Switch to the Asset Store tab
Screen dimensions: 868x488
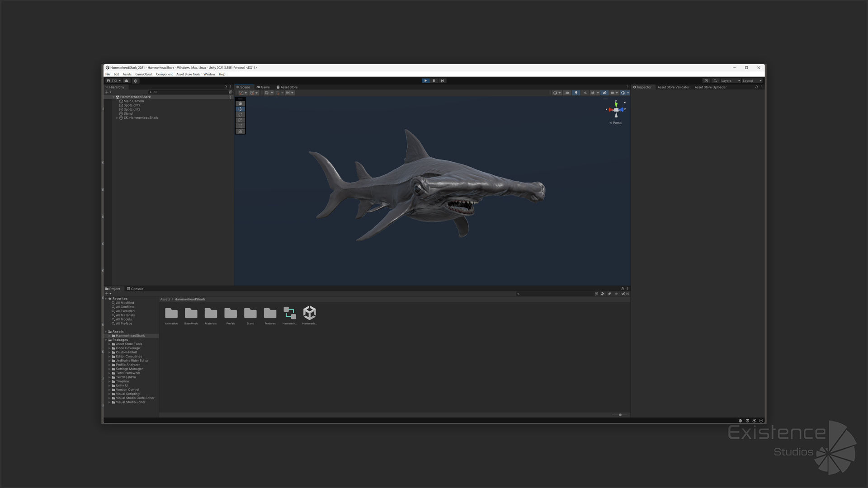(287, 87)
